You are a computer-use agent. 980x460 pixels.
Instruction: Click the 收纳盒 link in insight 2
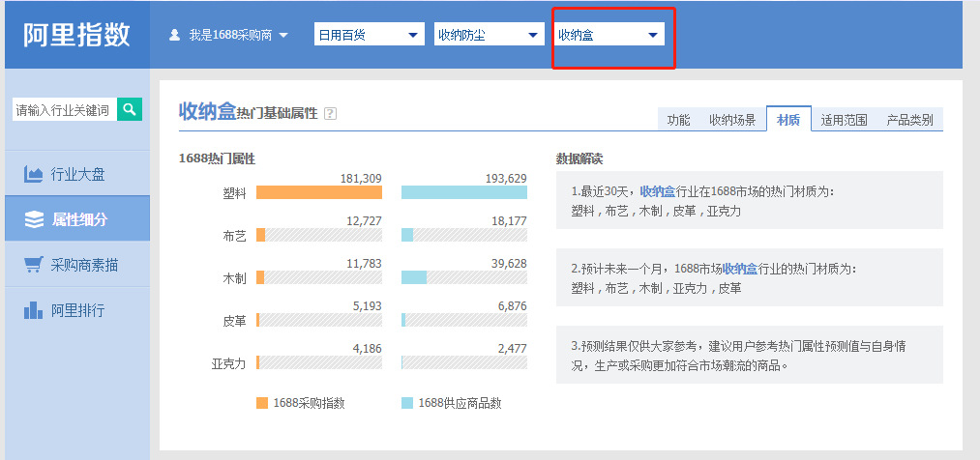tap(740, 269)
